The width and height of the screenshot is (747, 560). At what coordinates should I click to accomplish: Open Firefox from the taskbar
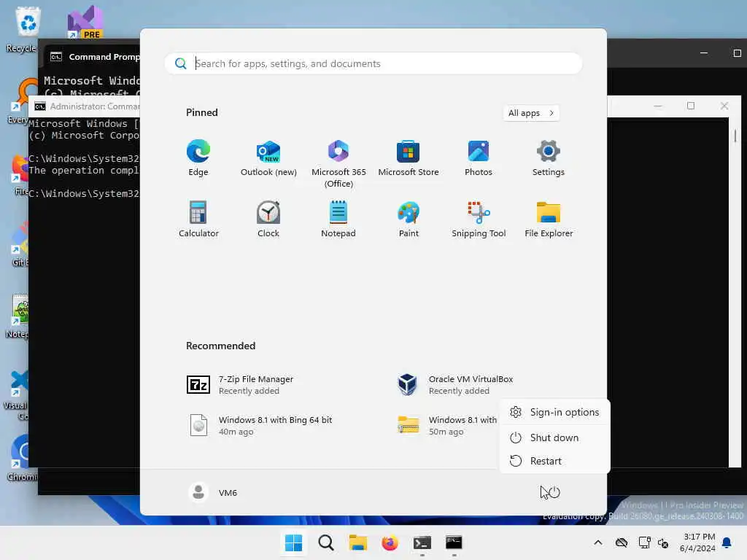click(390, 542)
